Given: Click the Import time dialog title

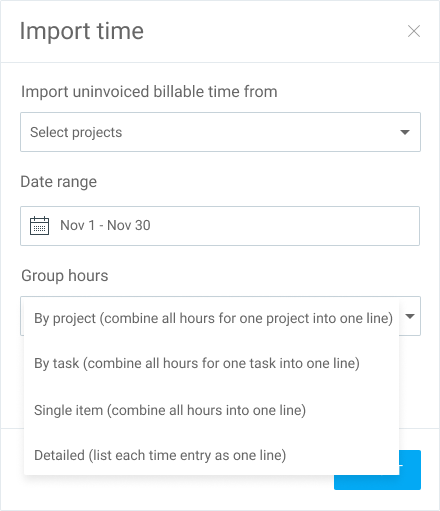Looking at the screenshot, I should coord(82,31).
